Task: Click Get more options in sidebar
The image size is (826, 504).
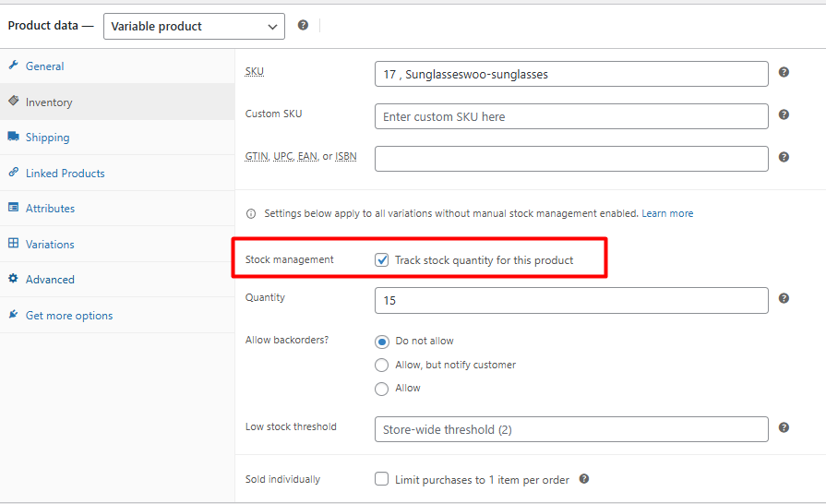Action: tap(69, 316)
